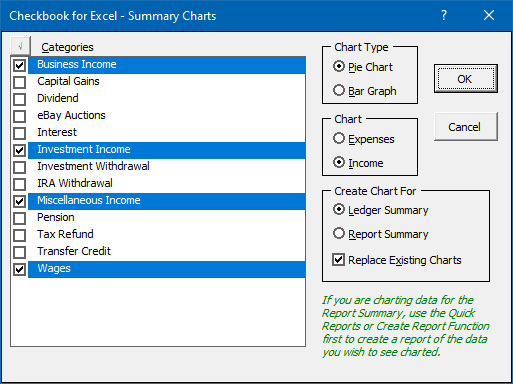
Task: Choose the Expenses chart option
Action: [x=339, y=138]
